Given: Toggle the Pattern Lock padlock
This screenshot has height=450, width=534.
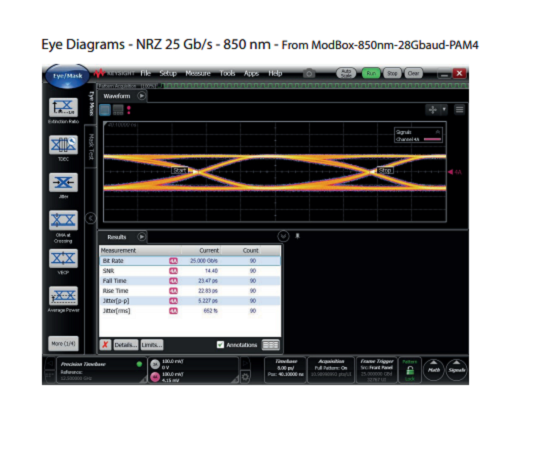Looking at the screenshot, I should [410, 370].
